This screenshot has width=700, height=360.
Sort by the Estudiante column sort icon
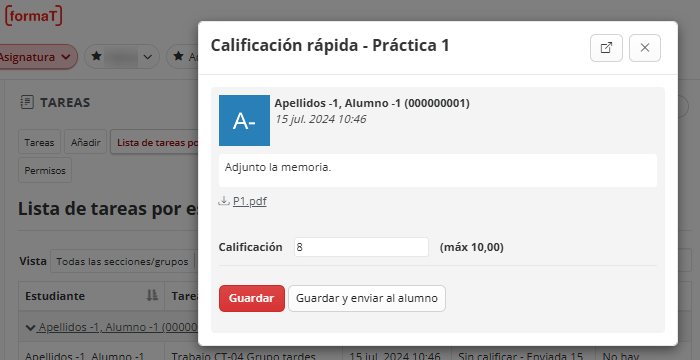[152, 295]
